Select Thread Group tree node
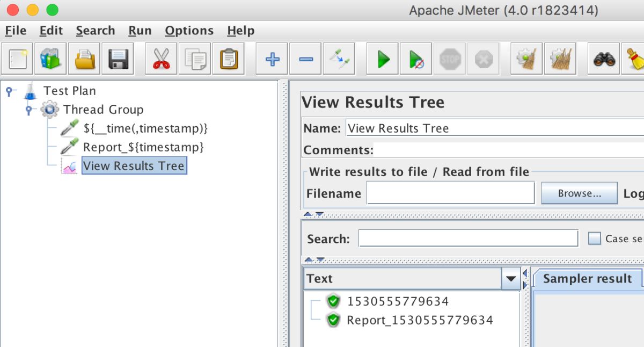Screen dimensions: 644x347 point(103,110)
